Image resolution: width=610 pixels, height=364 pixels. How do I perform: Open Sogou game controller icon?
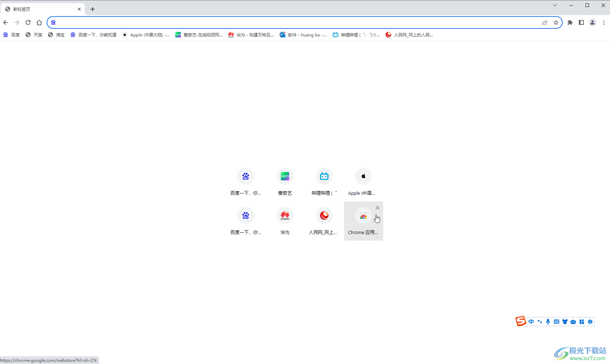point(573,322)
